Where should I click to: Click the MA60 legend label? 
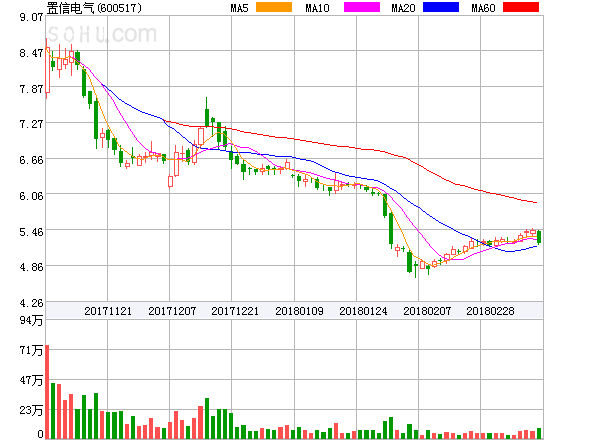click(483, 8)
